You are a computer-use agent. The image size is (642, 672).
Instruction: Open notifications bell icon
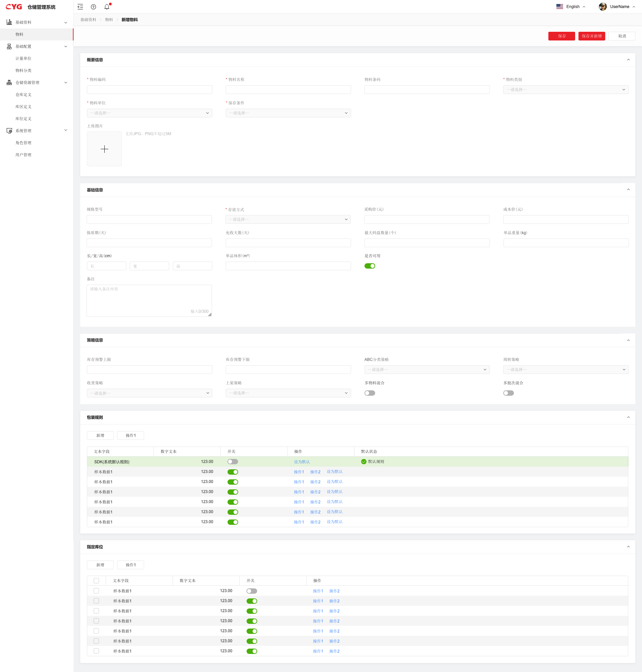click(x=107, y=6)
